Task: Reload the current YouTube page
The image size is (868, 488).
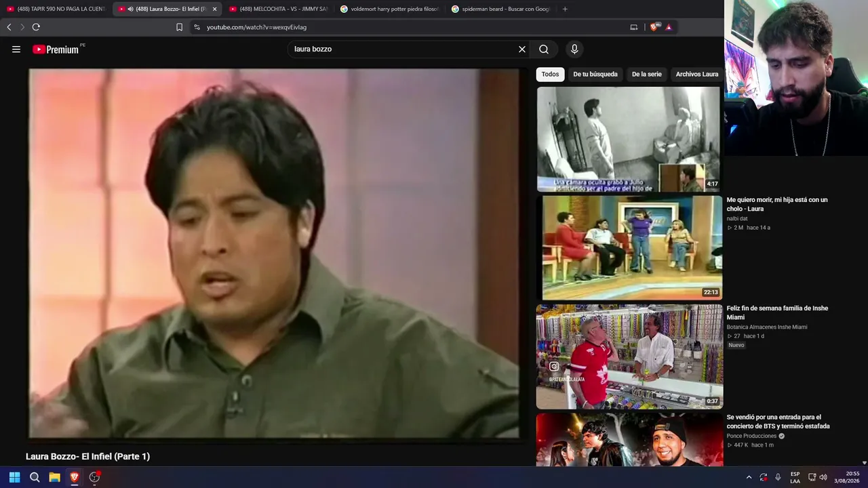Action: 36,27
